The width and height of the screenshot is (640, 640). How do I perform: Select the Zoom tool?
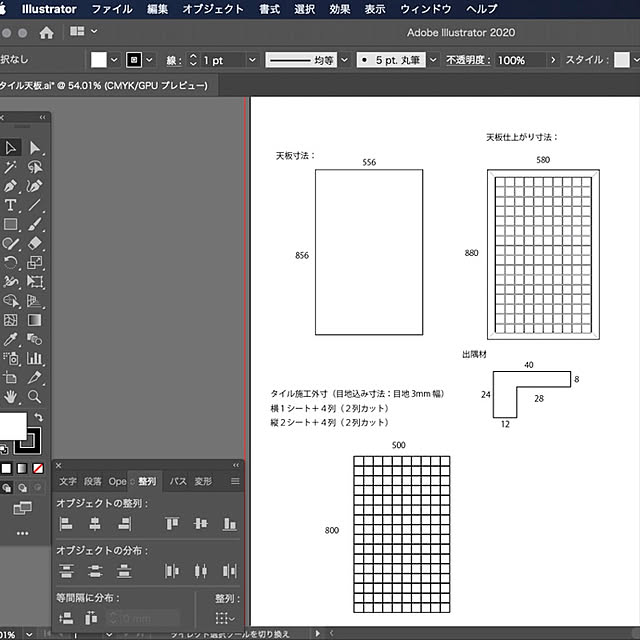tap(35, 397)
